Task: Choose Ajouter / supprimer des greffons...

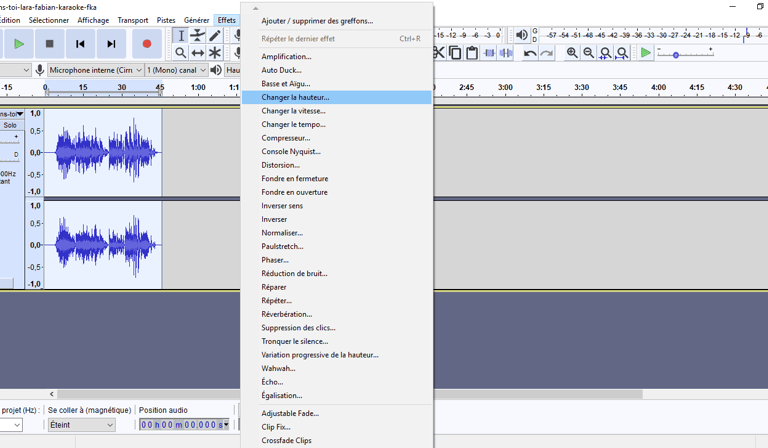Action: pos(337,21)
